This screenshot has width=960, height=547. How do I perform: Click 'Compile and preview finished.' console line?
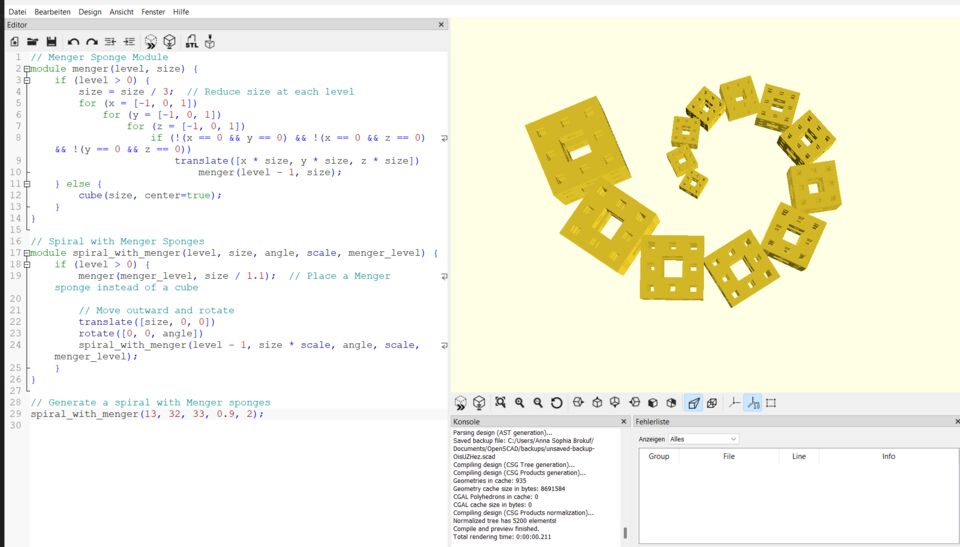coord(496,529)
